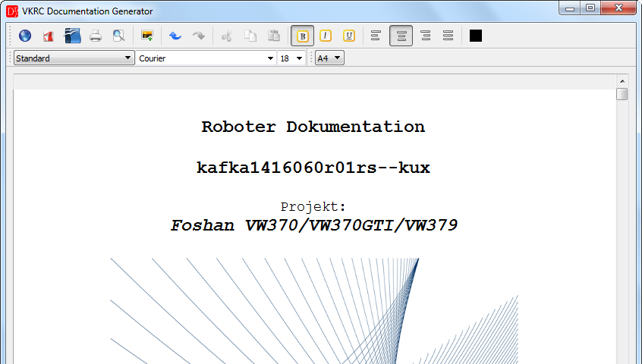The image size is (642, 364).
Task: Click the Roboter Dokumentation heading
Action: 313,127
